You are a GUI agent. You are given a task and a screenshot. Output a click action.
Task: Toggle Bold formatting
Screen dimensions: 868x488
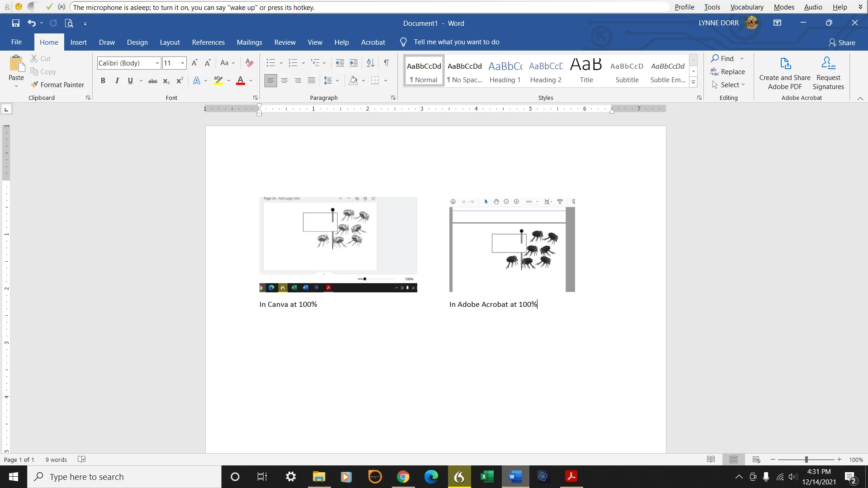click(x=103, y=80)
